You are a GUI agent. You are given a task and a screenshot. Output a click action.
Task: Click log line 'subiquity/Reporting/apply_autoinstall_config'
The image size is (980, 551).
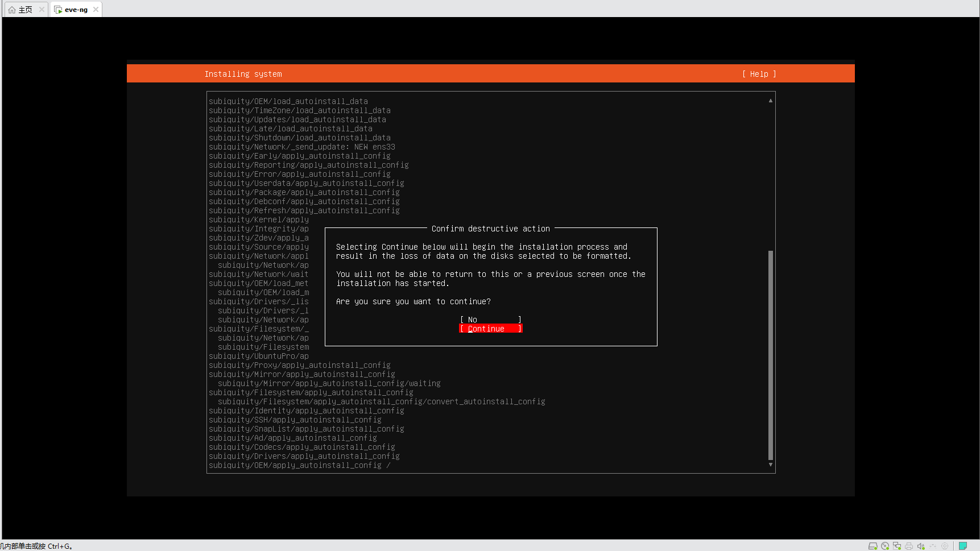click(x=309, y=165)
